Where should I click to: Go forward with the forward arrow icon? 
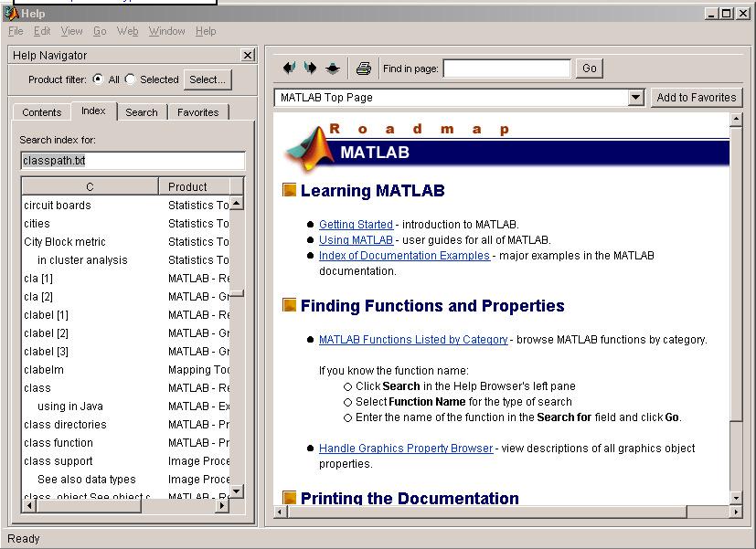coord(311,69)
